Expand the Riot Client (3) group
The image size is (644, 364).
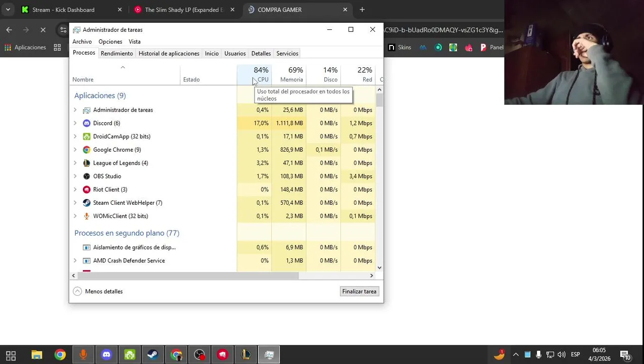(75, 190)
